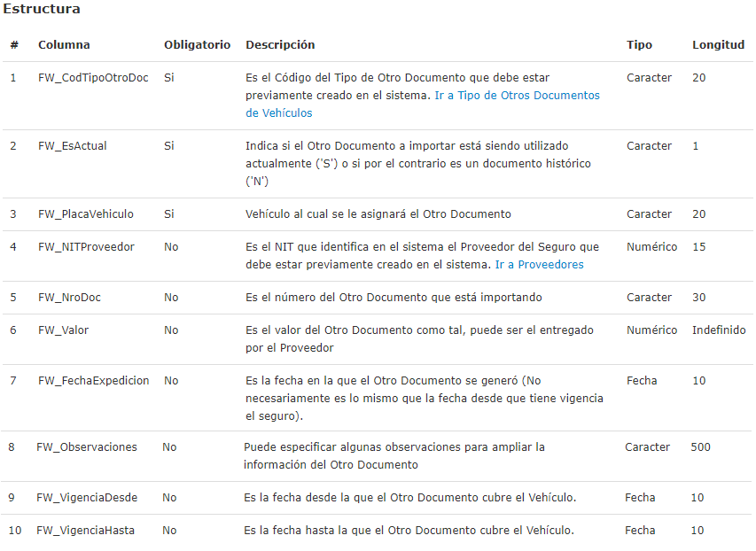Select the FW_VigenciaHasta column name
This screenshot has width=756, height=551.
tap(86, 531)
